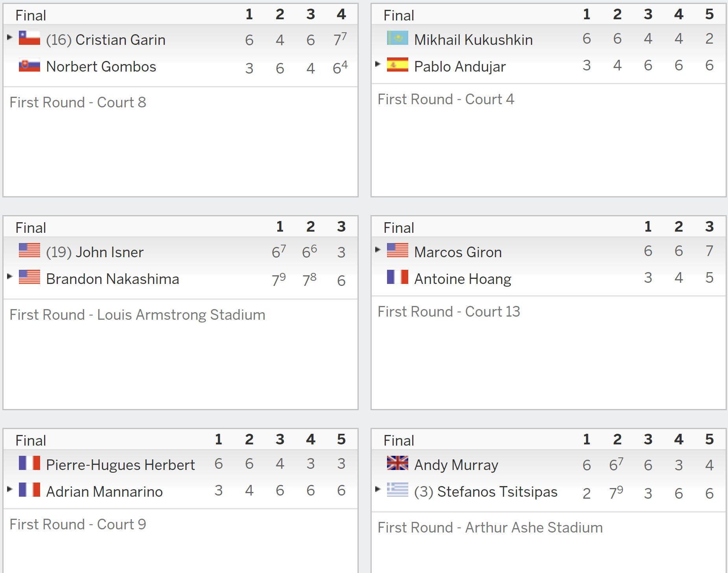Screen dimensions: 728x573
Task: Click French flag next to Antoine Hoang
Action: 398,277
